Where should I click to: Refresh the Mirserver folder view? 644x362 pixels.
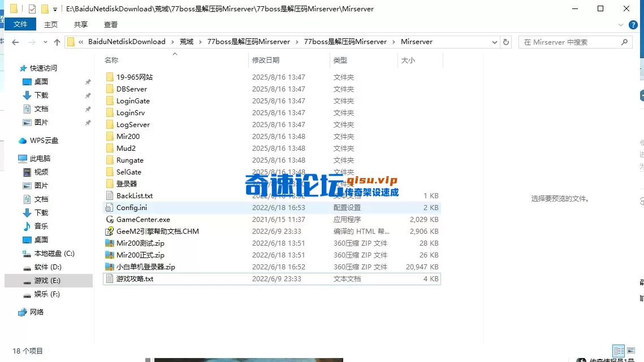(x=505, y=42)
